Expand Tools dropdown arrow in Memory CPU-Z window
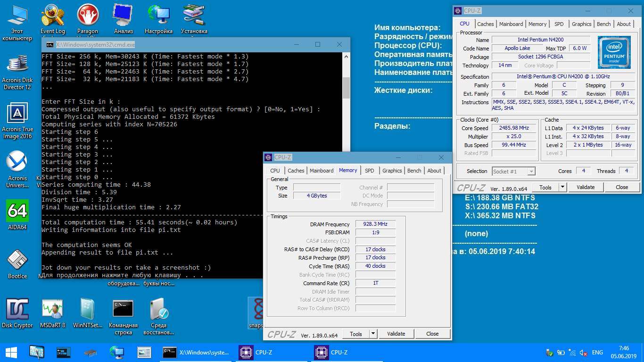Viewport: 644px width, 362px height. pos(373,334)
